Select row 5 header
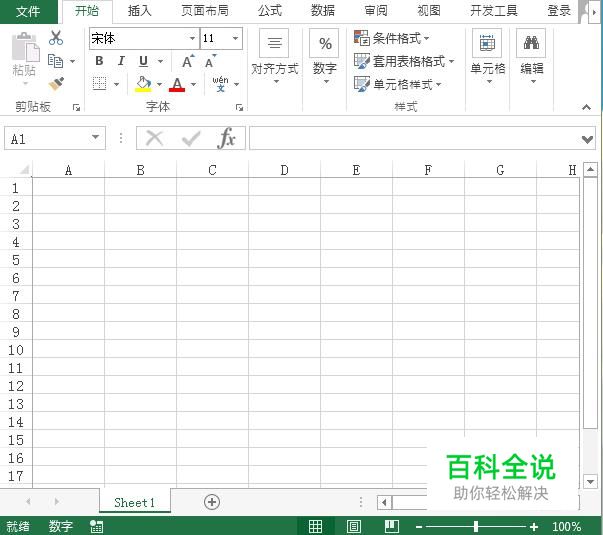Viewport: 603px width, 535px height. [x=16, y=260]
